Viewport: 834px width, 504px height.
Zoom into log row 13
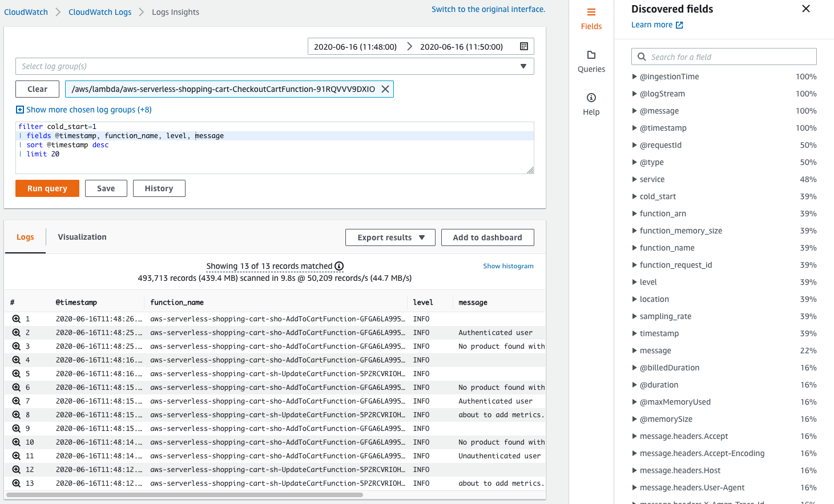point(17,483)
